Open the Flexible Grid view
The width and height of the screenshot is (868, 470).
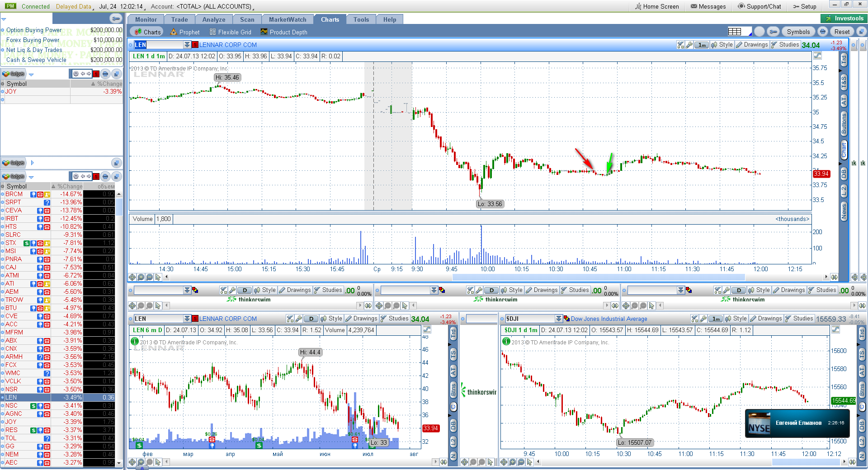[x=230, y=32]
